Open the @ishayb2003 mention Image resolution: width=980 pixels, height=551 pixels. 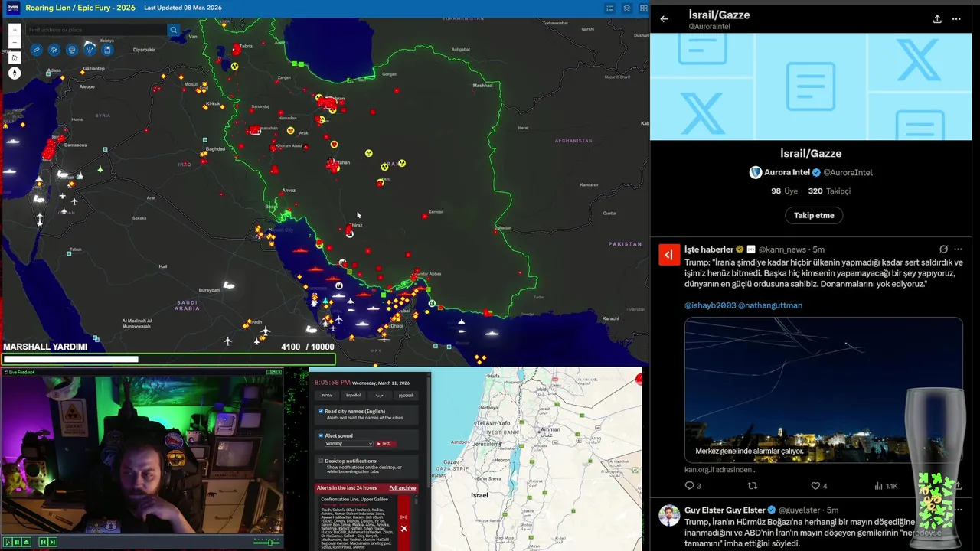pyautogui.click(x=710, y=305)
